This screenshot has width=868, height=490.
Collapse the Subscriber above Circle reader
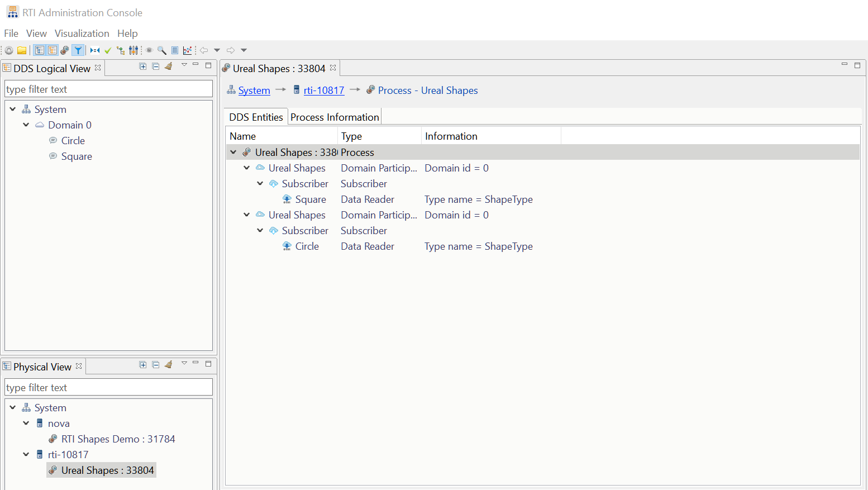[x=260, y=231]
